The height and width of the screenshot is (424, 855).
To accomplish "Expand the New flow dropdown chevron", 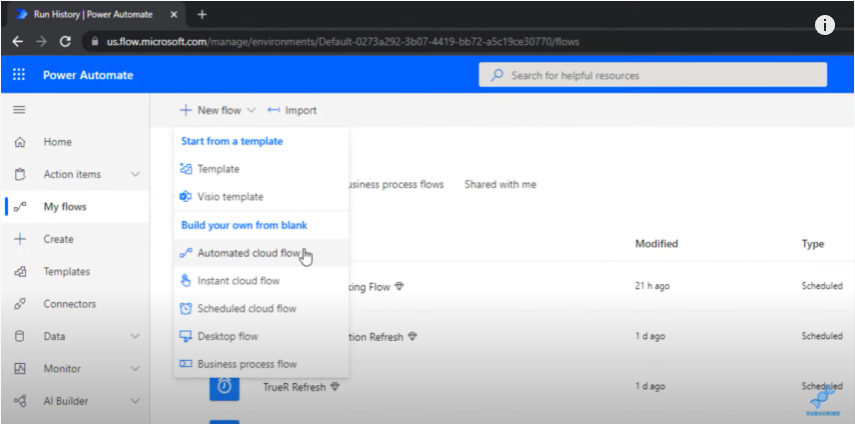I will click(x=251, y=110).
